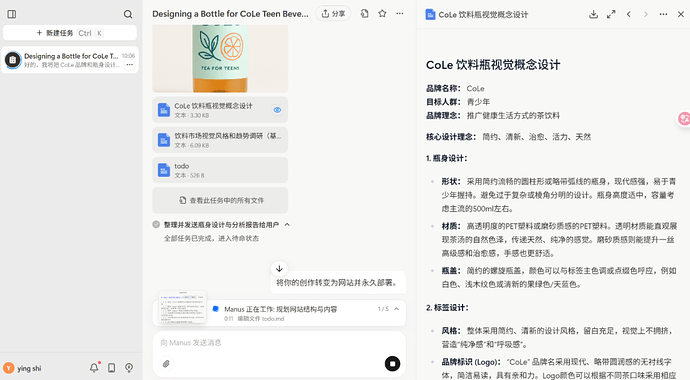This screenshot has width=690, height=380.
Task: Click the 分享 share button
Action: pyautogui.click(x=333, y=14)
